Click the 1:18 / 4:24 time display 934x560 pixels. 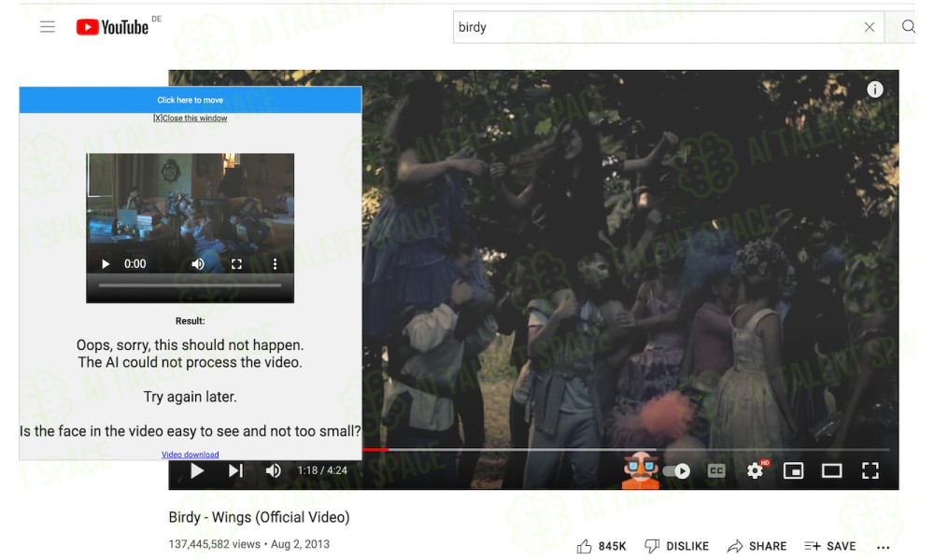[322, 470]
